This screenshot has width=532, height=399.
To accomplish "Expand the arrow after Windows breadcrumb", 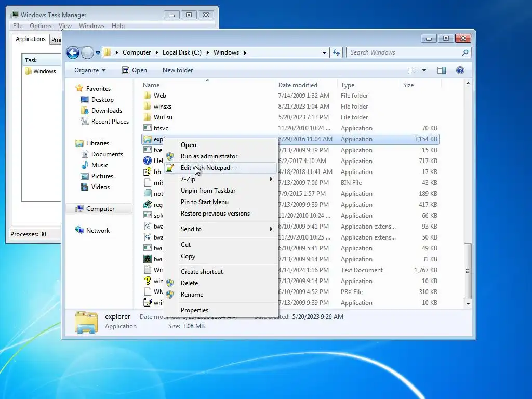I will [245, 52].
